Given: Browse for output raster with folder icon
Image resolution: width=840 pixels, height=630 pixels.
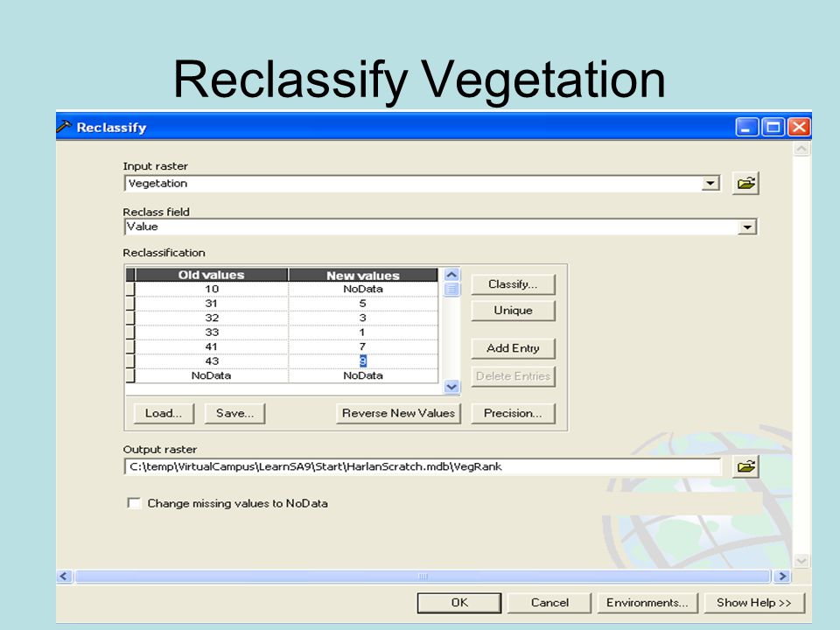Looking at the screenshot, I should click(745, 466).
